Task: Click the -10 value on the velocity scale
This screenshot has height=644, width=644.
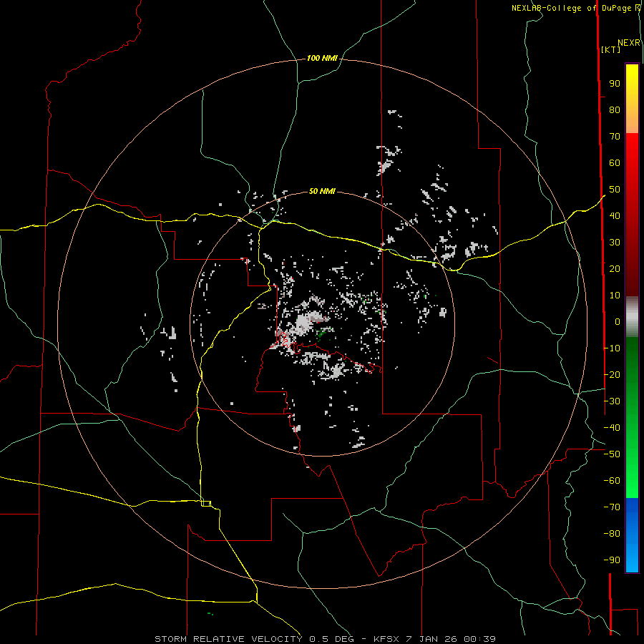Action: tap(612, 348)
